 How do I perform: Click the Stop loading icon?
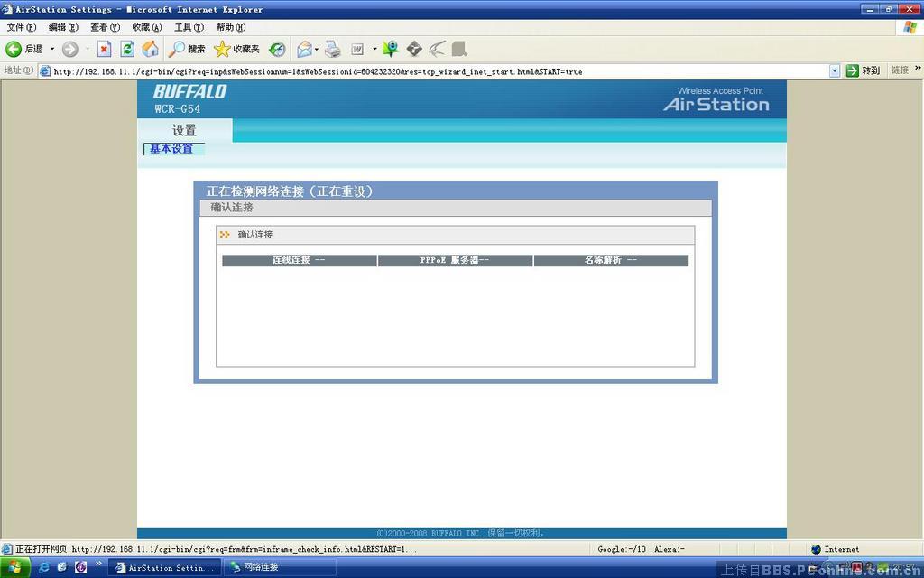(104, 49)
